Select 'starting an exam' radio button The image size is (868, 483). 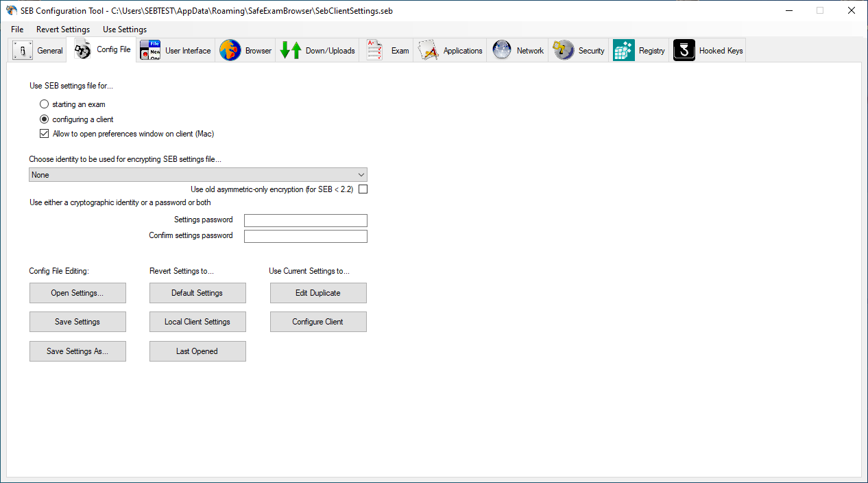(45, 104)
